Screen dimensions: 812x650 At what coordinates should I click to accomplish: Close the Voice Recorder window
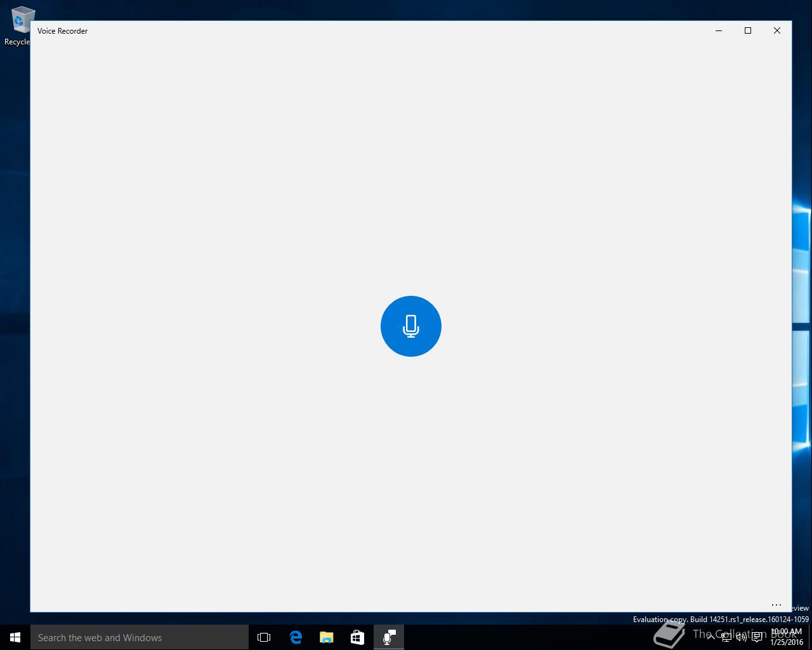[777, 30]
